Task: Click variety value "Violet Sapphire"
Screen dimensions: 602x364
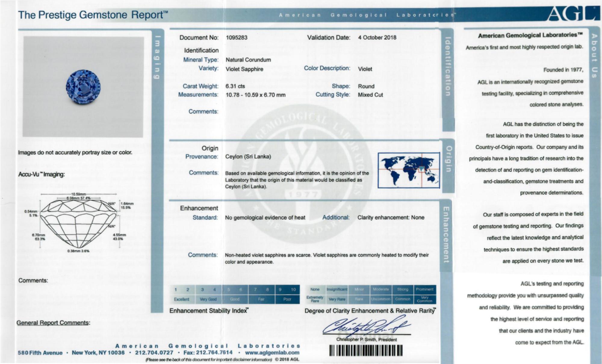Action: 244,69
